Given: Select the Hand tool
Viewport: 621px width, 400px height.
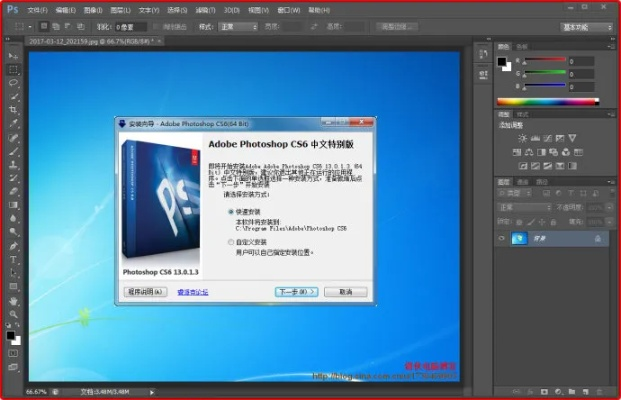Looking at the screenshot, I should pyautogui.click(x=13, y=300).
